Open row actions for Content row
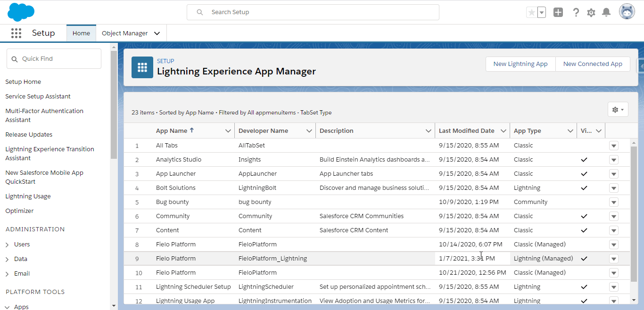The height and width of the screenshot is (310, 644). [x=613, y=230]
